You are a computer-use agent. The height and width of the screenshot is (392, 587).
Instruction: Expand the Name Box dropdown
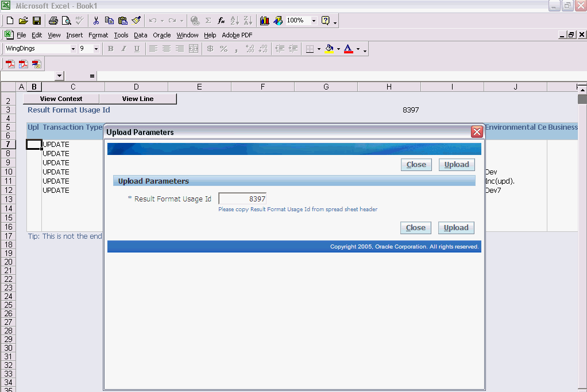(x=60, y=76)
